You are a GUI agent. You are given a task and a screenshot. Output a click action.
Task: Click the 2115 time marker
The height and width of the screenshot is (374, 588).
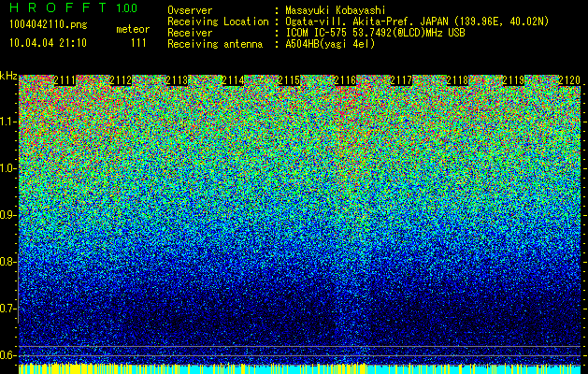[x=289, y=80]
